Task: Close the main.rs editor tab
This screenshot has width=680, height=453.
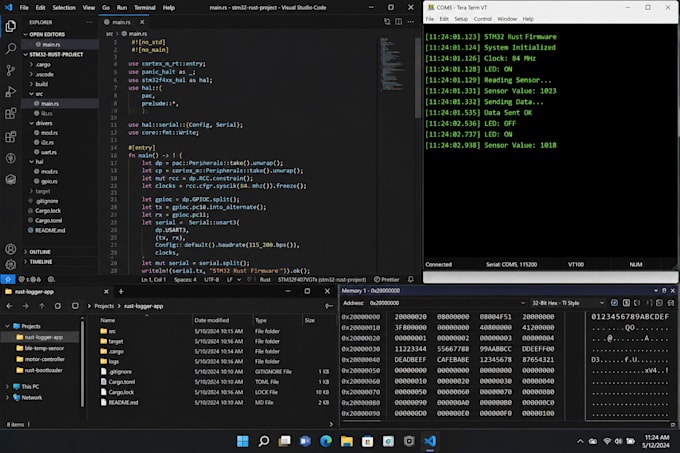Action: coord(142,22)
